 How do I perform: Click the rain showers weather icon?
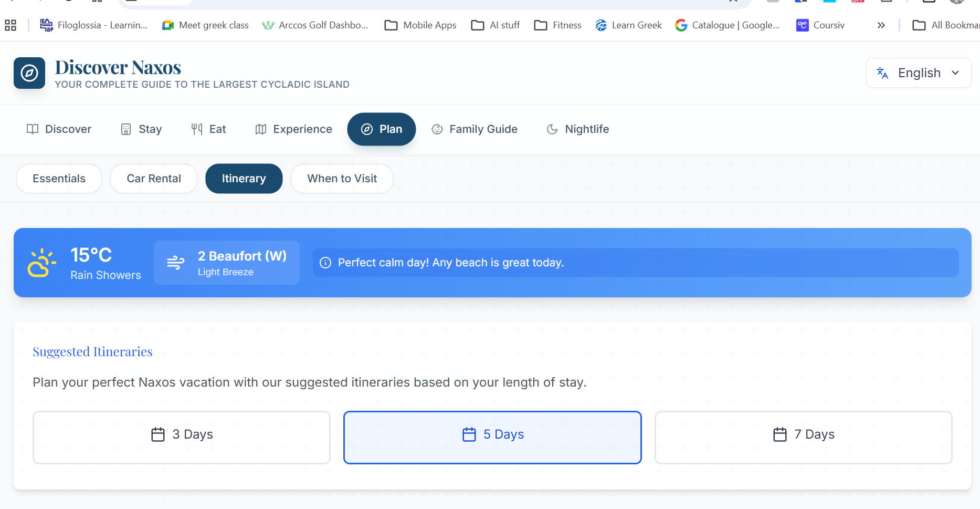[41, 263]
